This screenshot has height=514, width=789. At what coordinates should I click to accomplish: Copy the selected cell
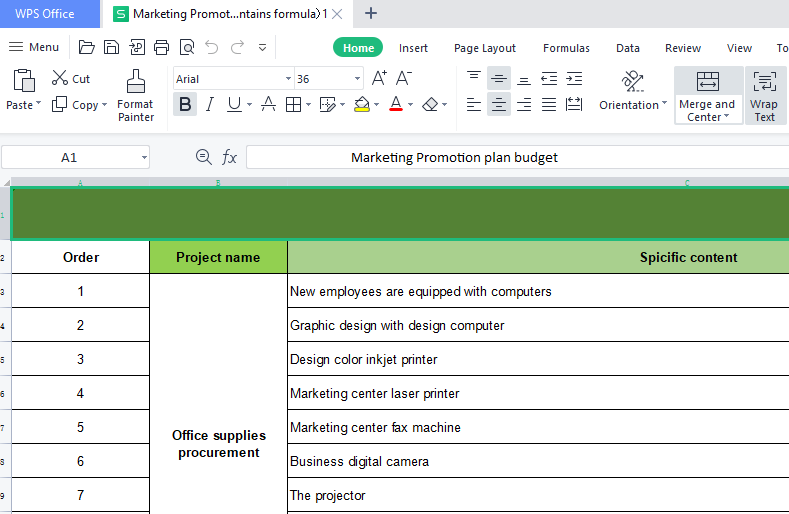pyautogui.click(x=75, y=105)
